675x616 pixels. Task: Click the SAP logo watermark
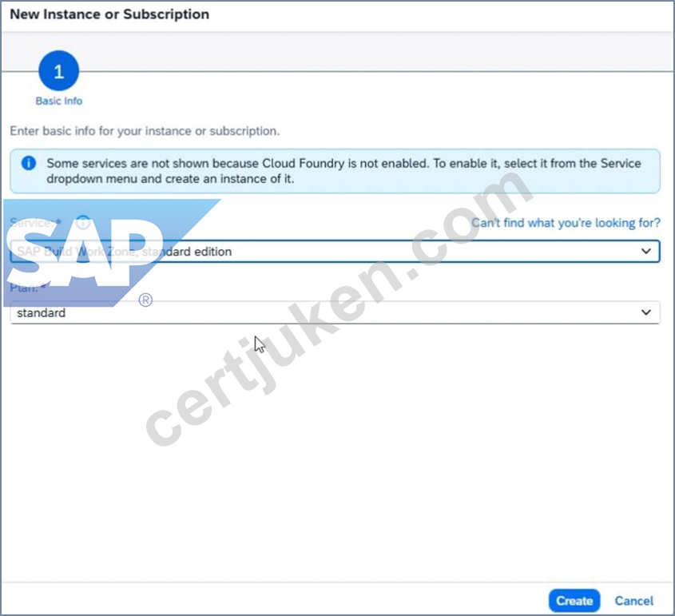86,252
